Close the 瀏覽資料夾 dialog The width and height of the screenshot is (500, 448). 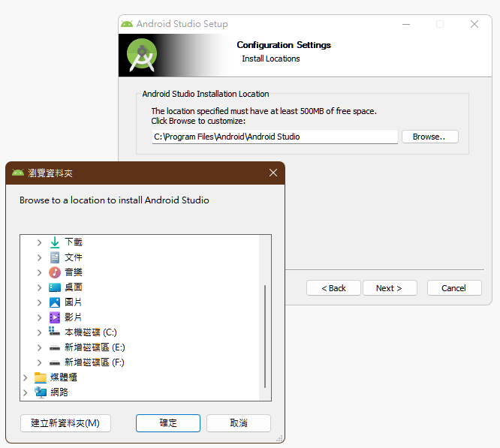click(273, 173)
